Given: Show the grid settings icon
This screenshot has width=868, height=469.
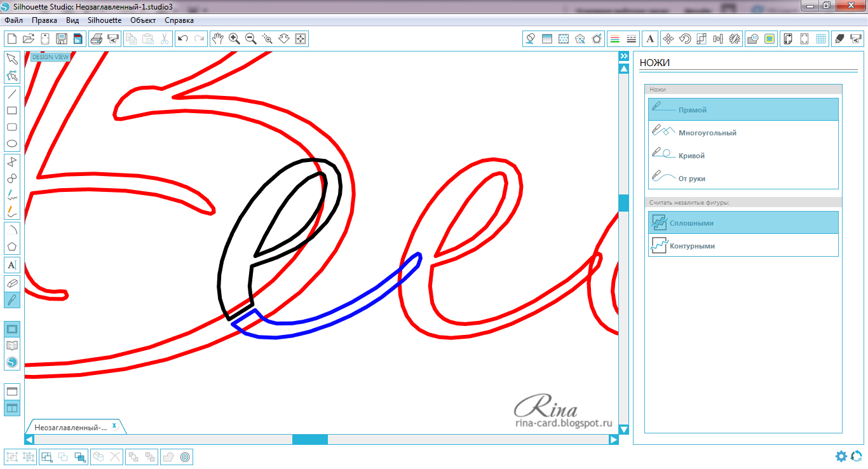Looking at the screenshot, I should [x=821, y=39].
